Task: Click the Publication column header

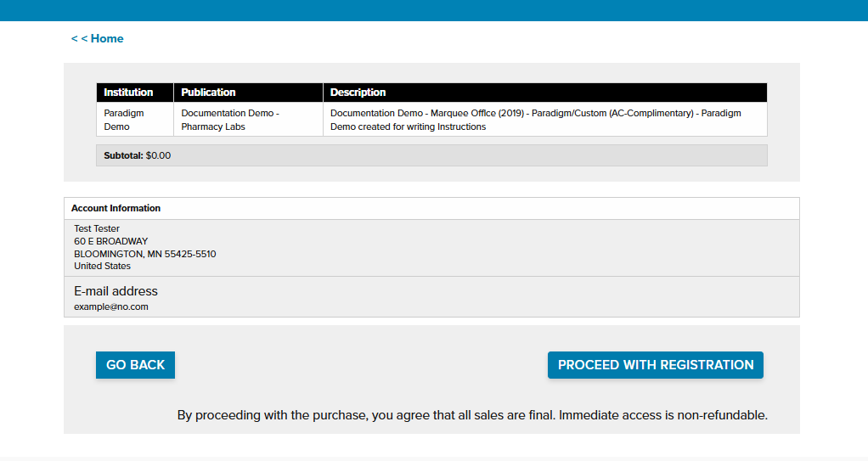Action: 208,93
